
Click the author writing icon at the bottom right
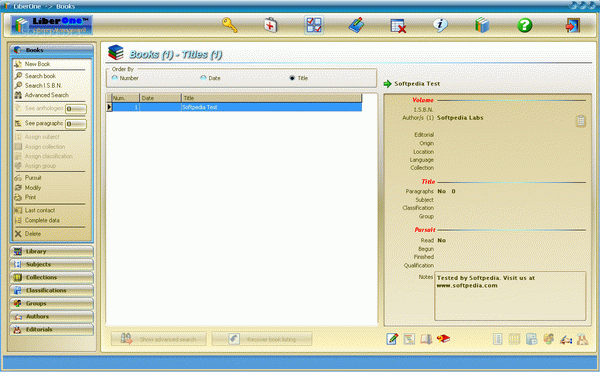566,339
